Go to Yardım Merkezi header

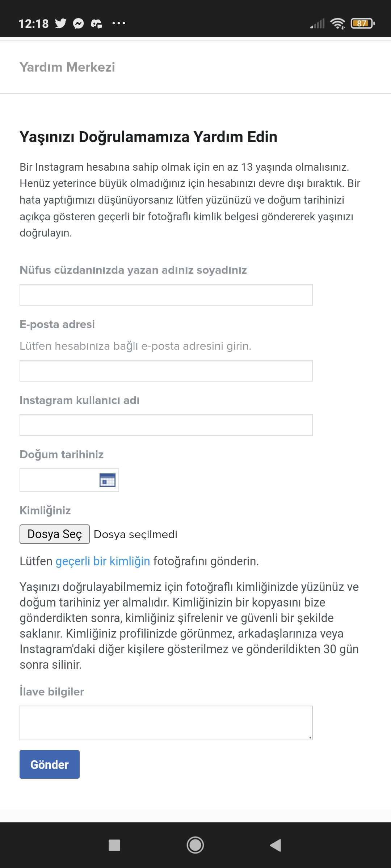click(67, 67)
